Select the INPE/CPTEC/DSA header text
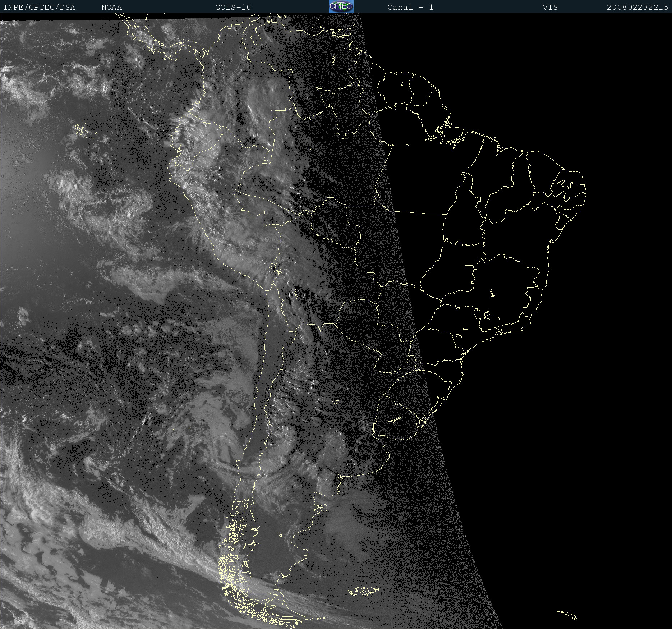Screen dimensions: 672x629 (x=39, y=7)
